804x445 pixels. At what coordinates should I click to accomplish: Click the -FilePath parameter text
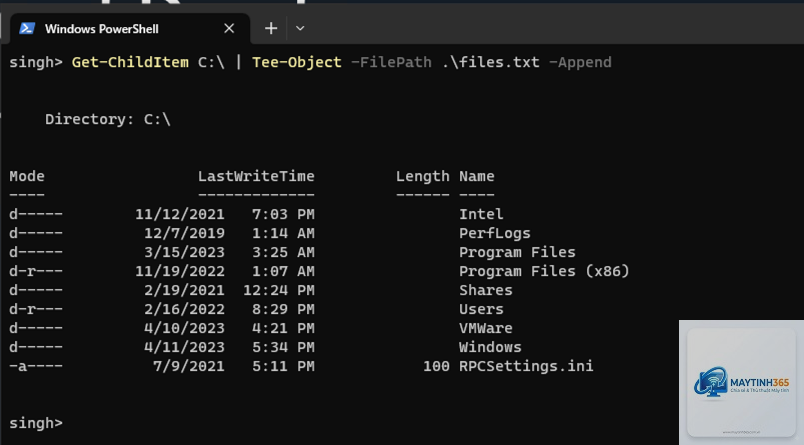[x=391, y=63]
